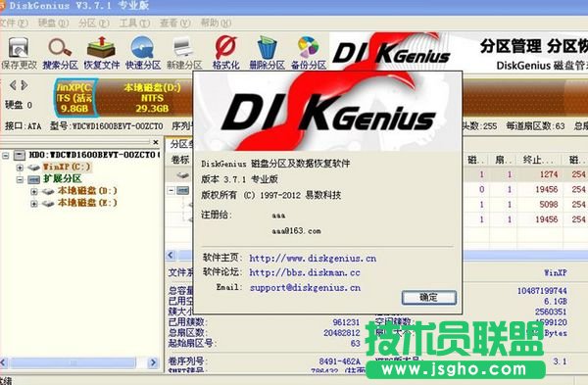Open the 文件(F) menu
The image size is (588, 385).
point(14,24)
